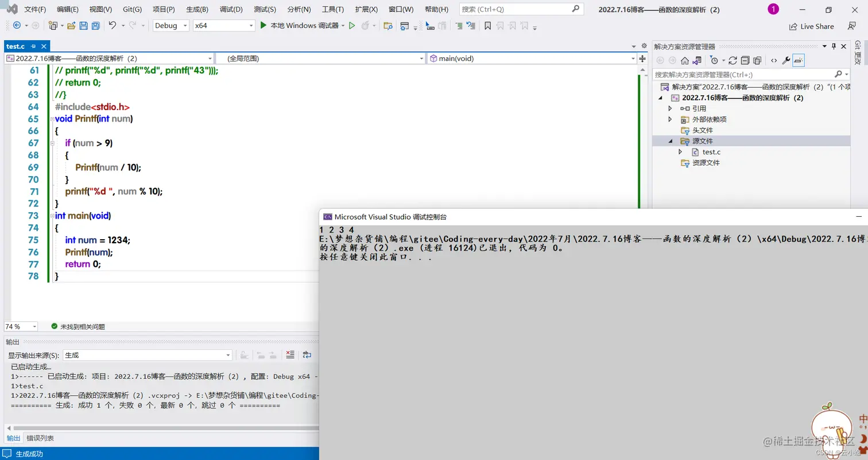Click the 未找到相关问题 status indicator

(x=77, y=326)
